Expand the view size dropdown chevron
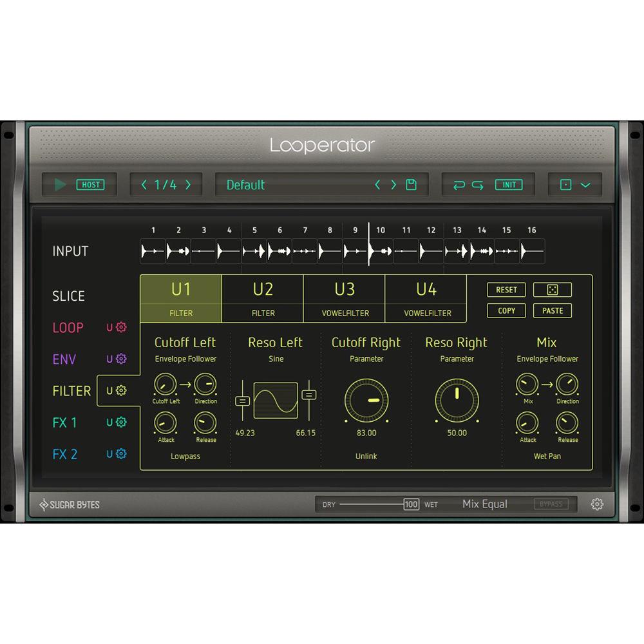Image resolution: width=644 pixels, height=644 pixels. point(585,185)
